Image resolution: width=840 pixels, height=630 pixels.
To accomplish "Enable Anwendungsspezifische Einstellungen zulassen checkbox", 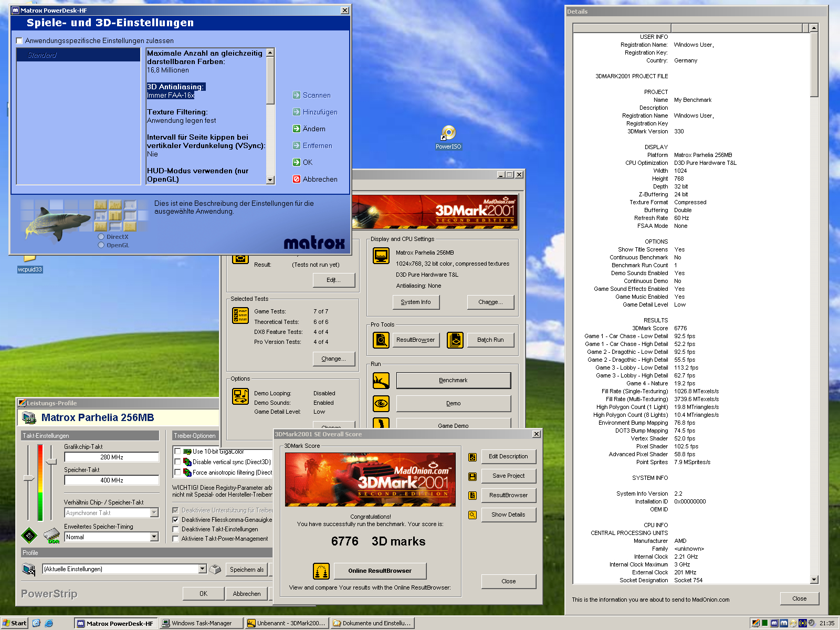I will click(x=19, y=40).
